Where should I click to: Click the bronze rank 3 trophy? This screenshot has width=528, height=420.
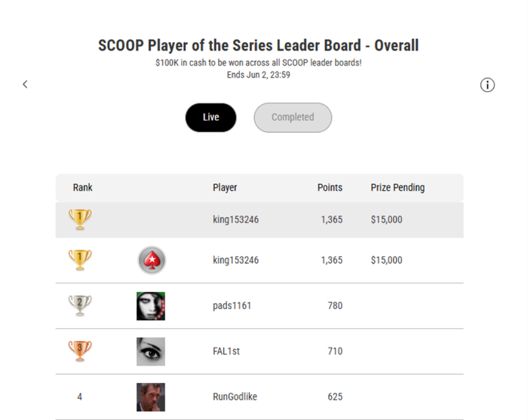pyautogui.click(x=80, y=351)
